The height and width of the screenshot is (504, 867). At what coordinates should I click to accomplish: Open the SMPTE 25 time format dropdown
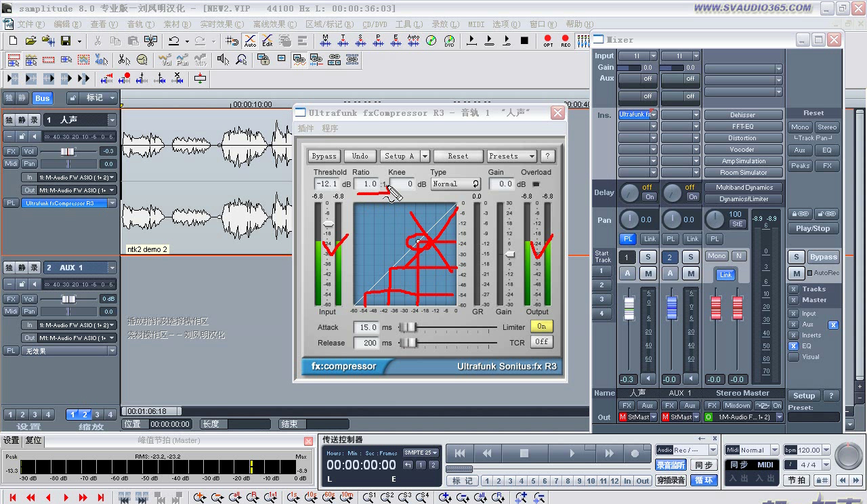coord(421,453)
